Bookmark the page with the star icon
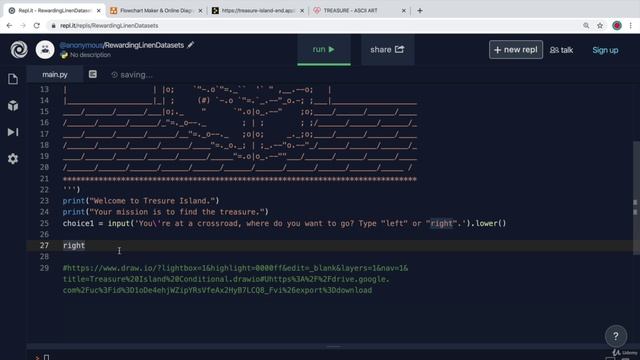 600,25
